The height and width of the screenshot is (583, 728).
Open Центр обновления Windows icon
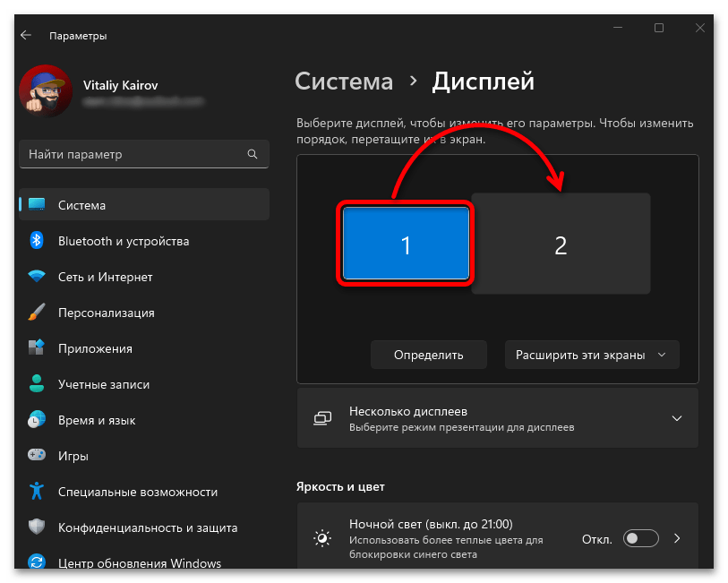tap(36, 562)
